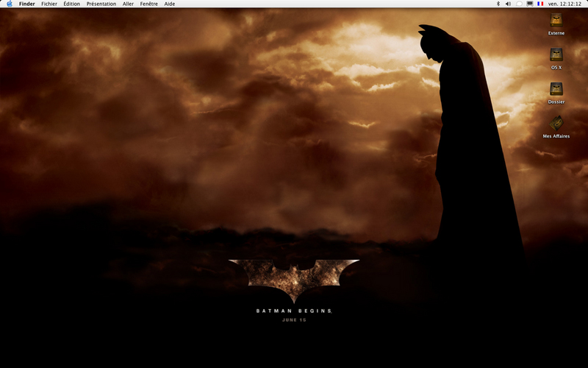This screenshot has width=588, height=368.
Task: Click the OS X icon label
Action: click(556, 68)
